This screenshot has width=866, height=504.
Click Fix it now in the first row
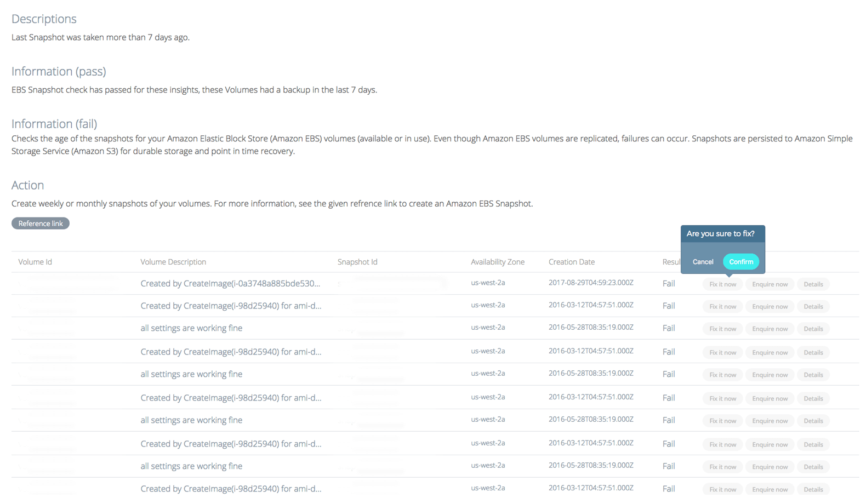click(x=722, y=284)
